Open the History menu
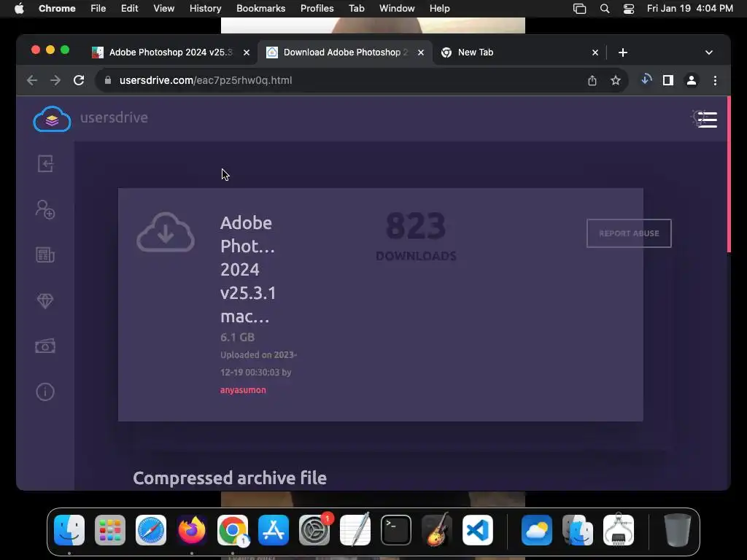Viewport: 747px width, 560px height. (205, 9)
